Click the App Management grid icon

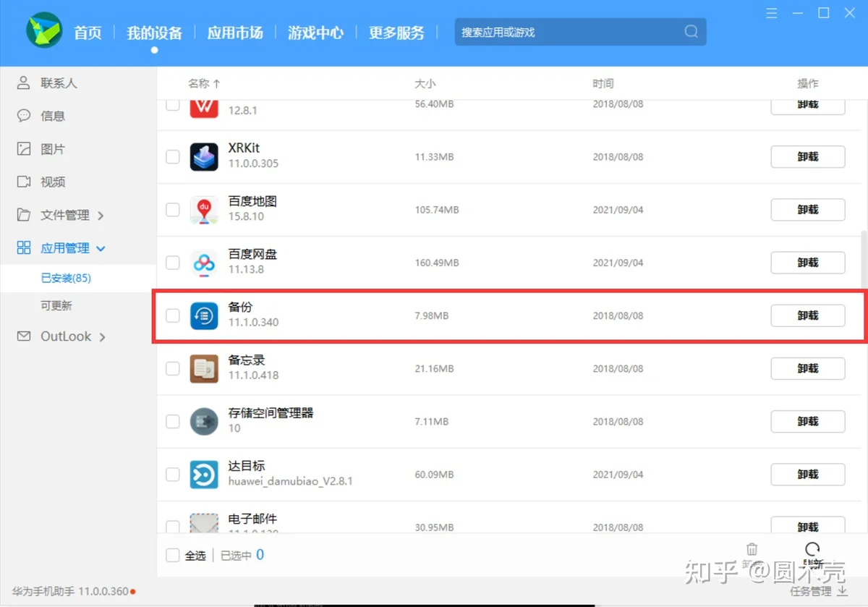click(x=24, y=248)
